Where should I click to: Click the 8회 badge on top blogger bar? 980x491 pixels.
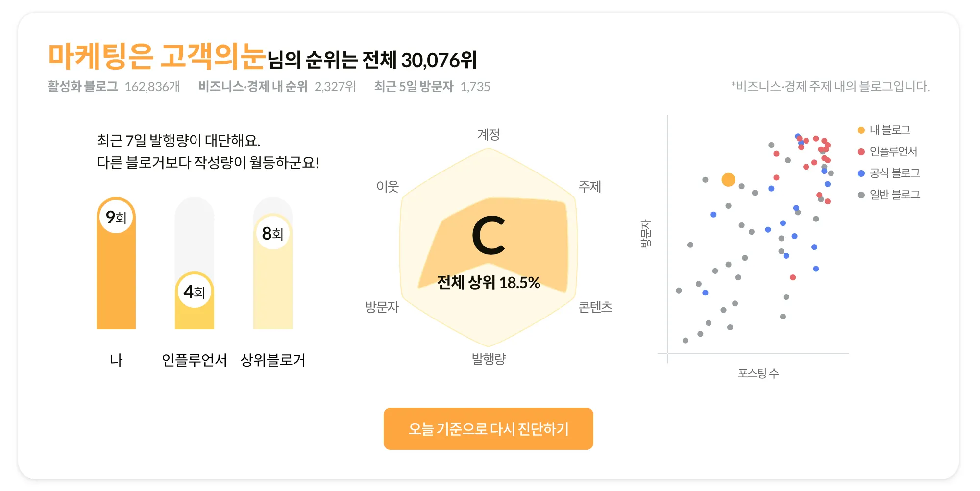coord(273,233)
